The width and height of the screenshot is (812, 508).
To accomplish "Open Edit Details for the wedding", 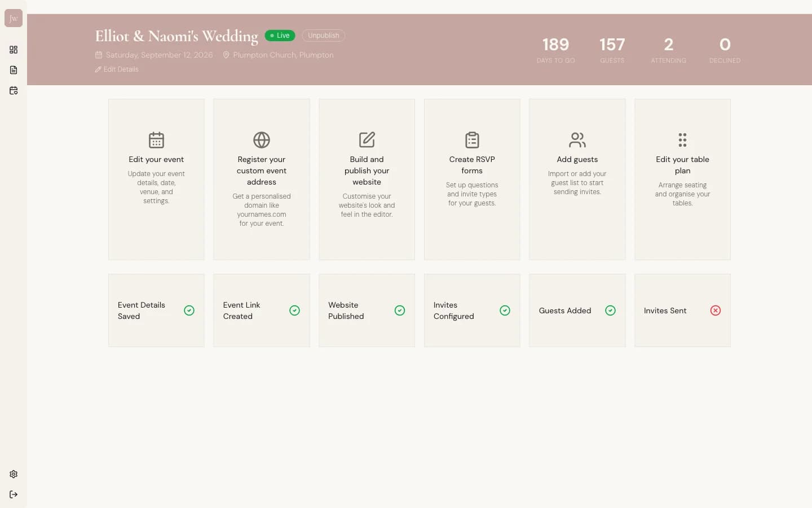I will pos(117,69).
